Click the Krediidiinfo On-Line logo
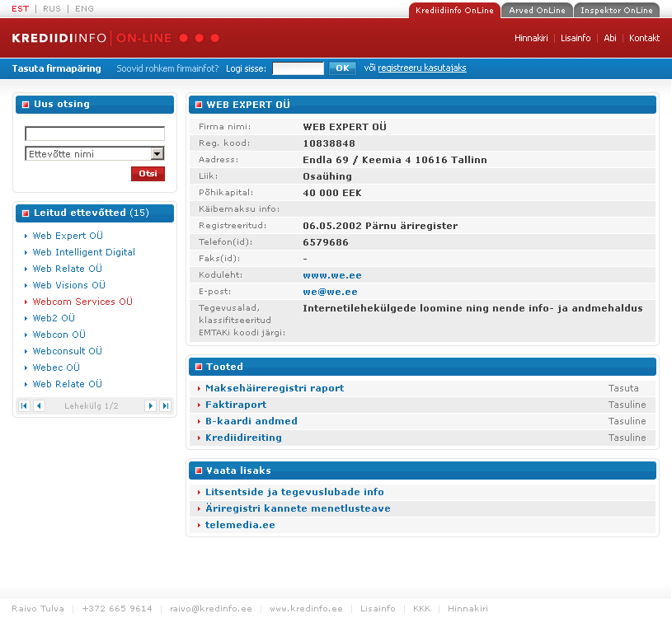Viewport: 672px width, 618px height. pos(115,38)
